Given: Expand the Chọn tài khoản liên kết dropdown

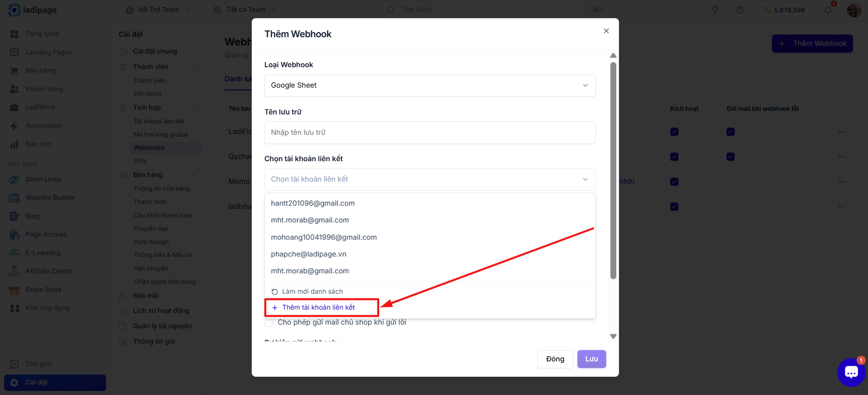Looking at the screenshot, I should (x=430, y=179).
